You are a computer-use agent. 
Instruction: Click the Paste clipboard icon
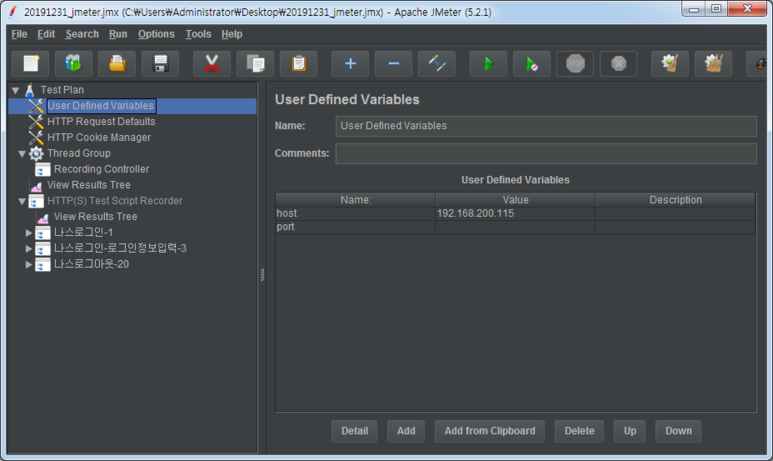pos(299,64)
